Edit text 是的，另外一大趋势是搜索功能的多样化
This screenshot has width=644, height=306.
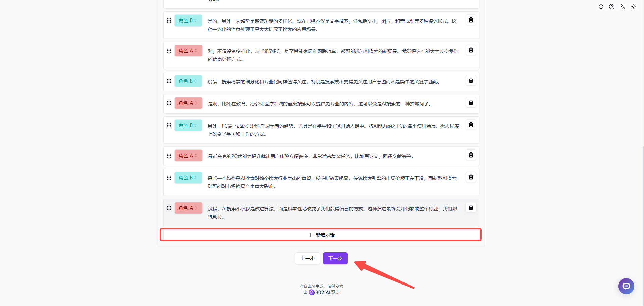pyautogui.click(x=332, y=25)
